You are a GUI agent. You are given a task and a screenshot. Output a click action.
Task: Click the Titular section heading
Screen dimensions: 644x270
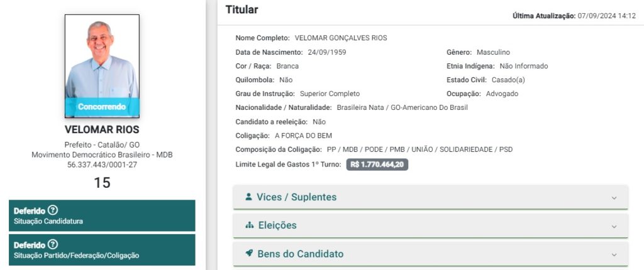coord(241,10)
